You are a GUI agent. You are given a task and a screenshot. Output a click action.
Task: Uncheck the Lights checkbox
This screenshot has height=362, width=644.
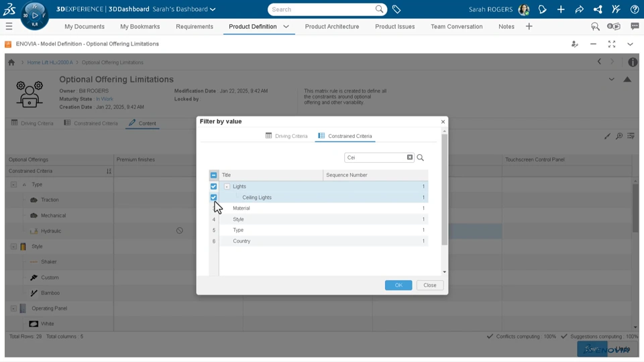pos(213,186)
